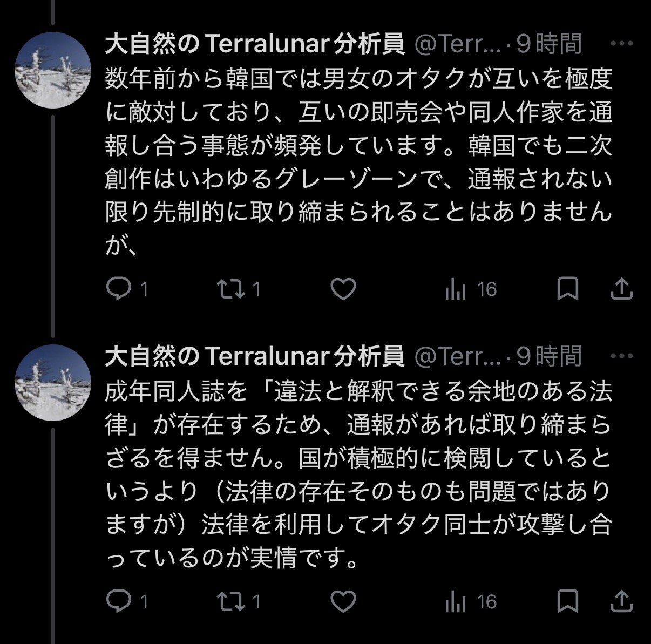This screenshot has width=651, height=644.
Task: Open @Terr handle on second tweet
Action: click(458, 356)
